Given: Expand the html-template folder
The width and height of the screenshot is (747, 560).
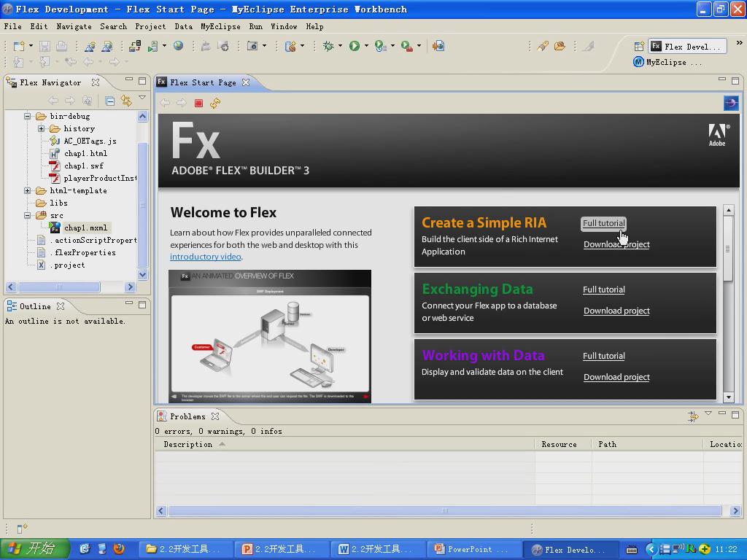Looking at the screenshot, I should coord(27,190).
